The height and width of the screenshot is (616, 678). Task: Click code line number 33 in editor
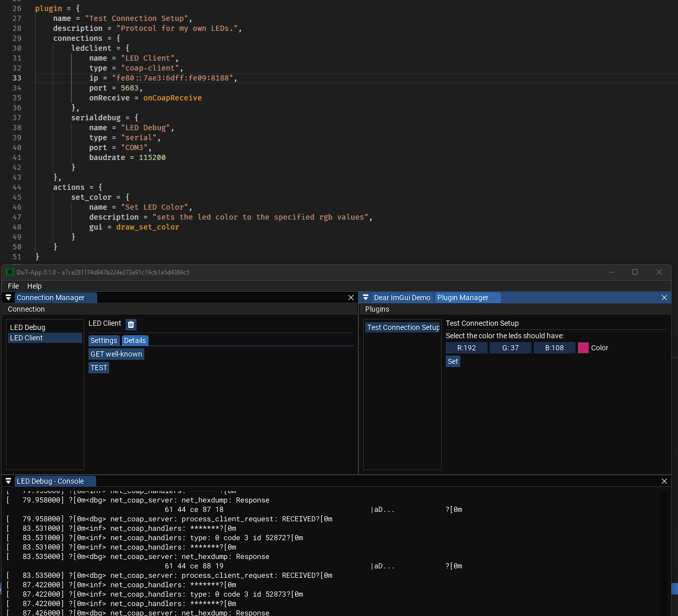coord(17,78)
